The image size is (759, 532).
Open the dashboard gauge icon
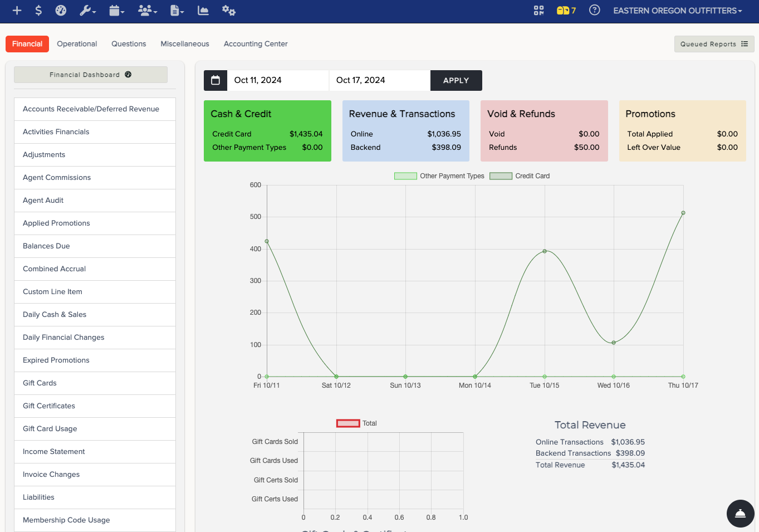click(61, 11)
